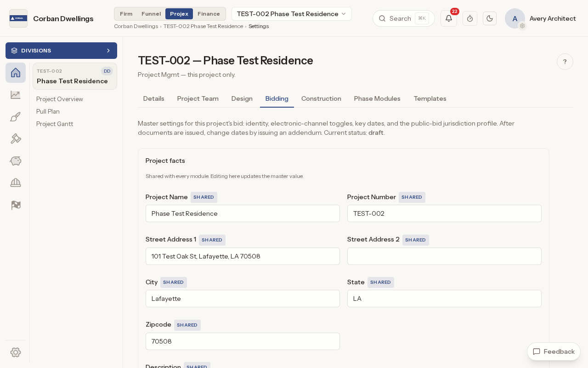Click Corban Dwellings in the breadcrumb
This screenshot has height=368, width=588.
pos(136,26)
